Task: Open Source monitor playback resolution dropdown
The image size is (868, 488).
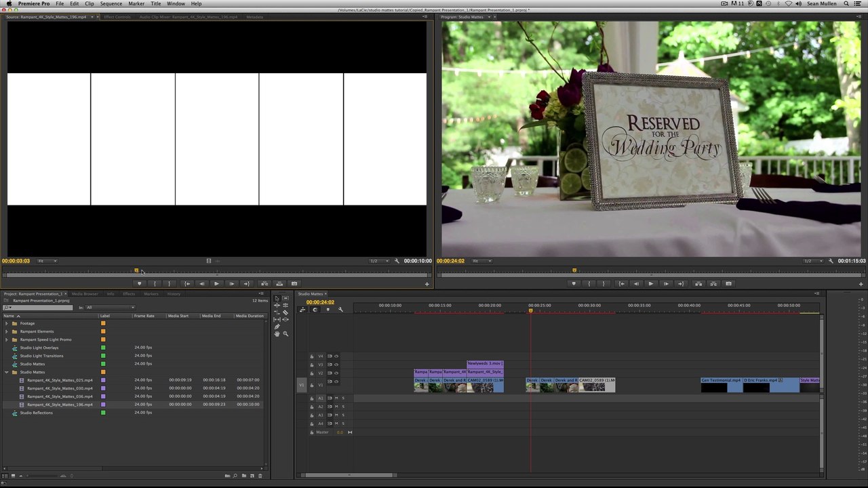Action: [x=379, y=261]
